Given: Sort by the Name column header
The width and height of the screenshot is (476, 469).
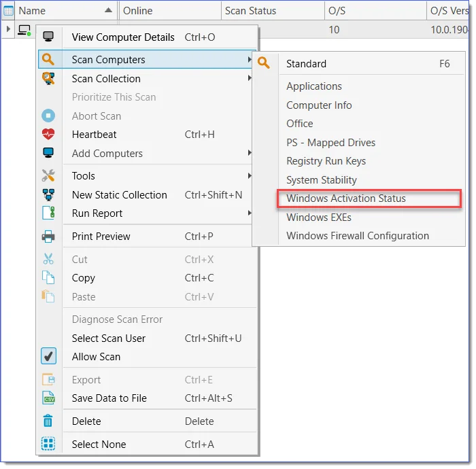Looking at the screenshot, I should [61, 11].
